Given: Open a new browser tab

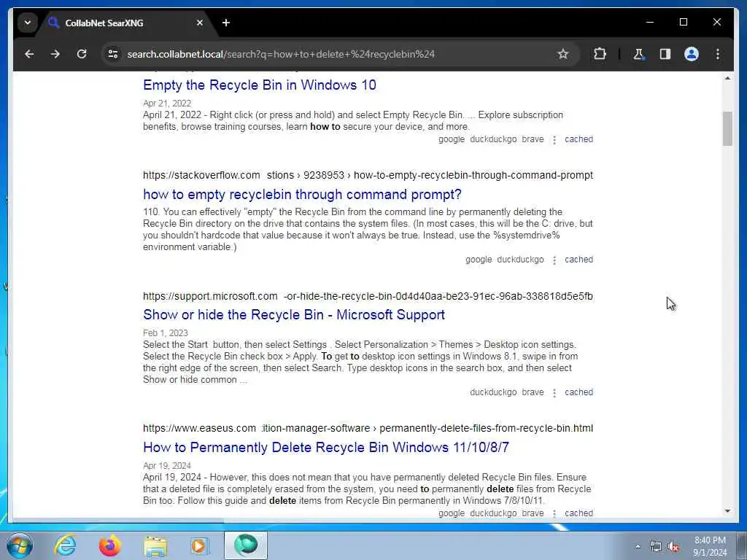Looking at the screenshot, I should 226,23.
